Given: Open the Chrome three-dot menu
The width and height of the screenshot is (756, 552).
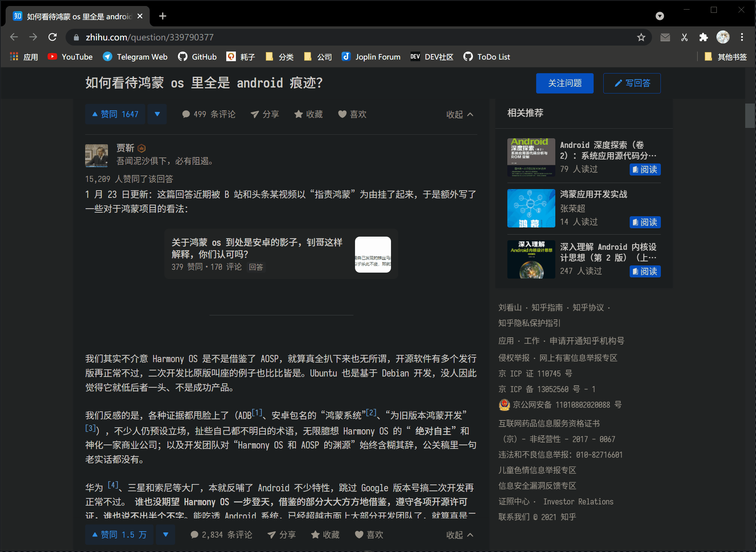Looking at the screenshot, I should coord(742,37).
